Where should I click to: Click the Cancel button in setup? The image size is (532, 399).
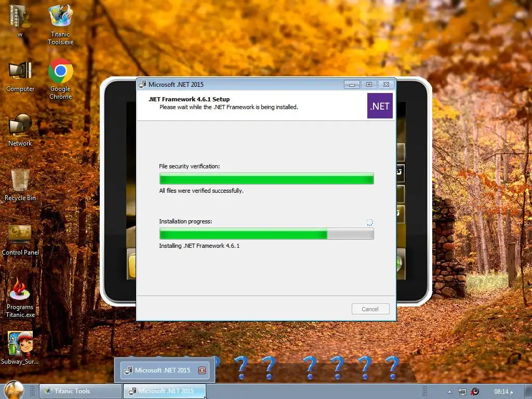370,309
